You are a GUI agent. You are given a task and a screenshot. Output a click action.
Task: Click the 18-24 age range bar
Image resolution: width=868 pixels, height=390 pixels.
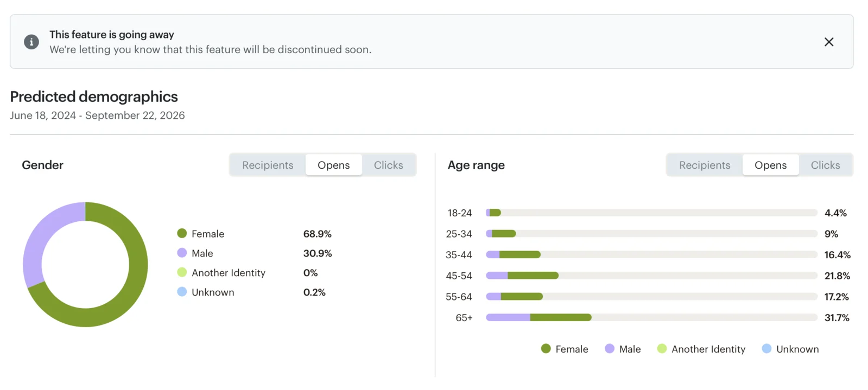(x=651, y=213)
